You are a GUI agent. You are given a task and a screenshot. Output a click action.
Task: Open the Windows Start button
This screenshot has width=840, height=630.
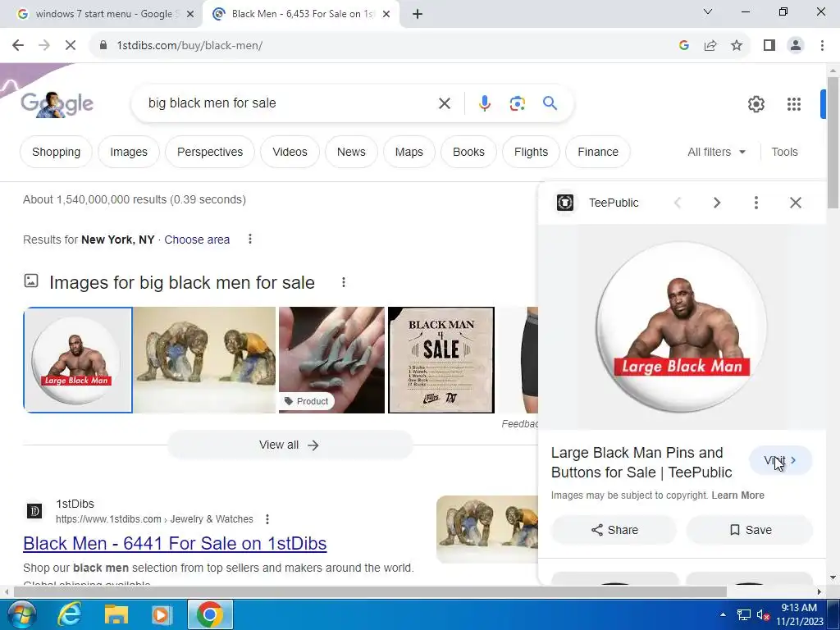click(21, 614)
